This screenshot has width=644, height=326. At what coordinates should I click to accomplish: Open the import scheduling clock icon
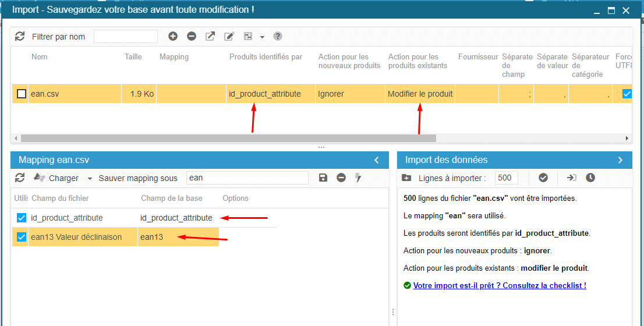[x=590, y=178]
